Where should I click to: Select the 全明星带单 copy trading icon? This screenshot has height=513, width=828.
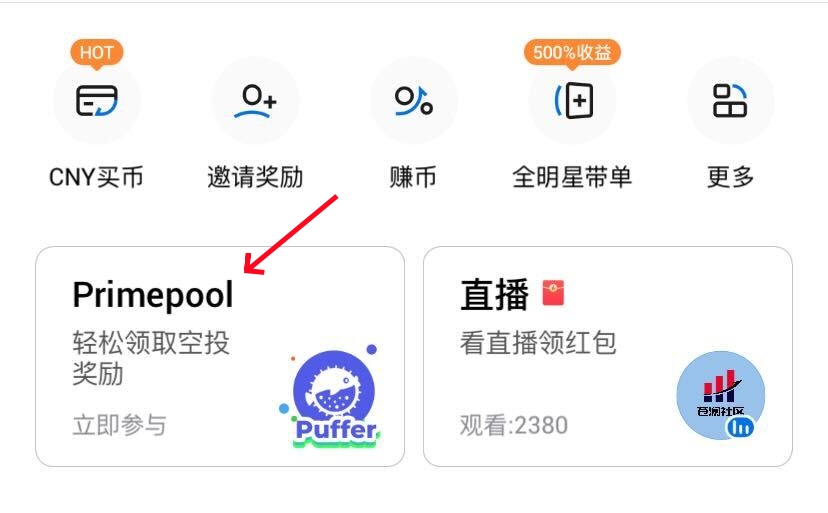pos(572,100)
